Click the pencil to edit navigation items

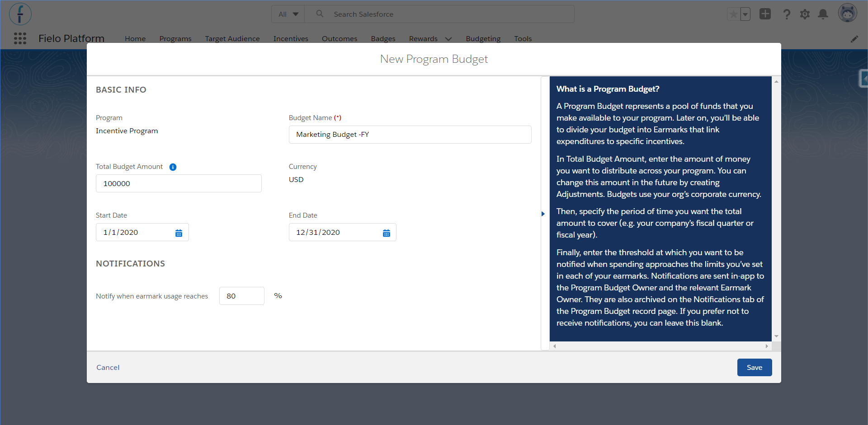coord(854,39)
